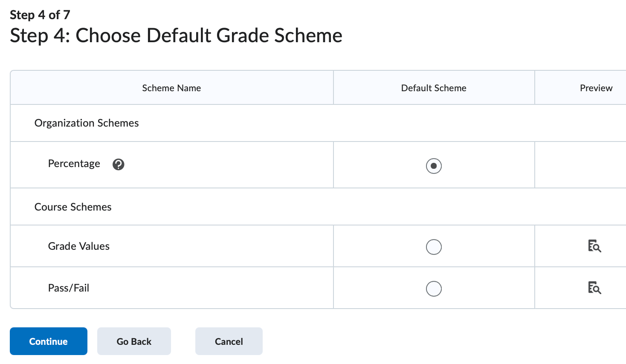Open the help tooltip beside Percentage
The height and width of the screenshot is (364, 626).
(x=118, y=164)
